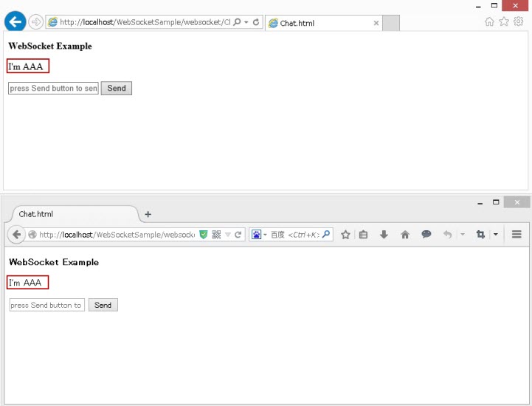Reload the page in Firefox
Screen dimensions: 532x406
coord(238,235)
